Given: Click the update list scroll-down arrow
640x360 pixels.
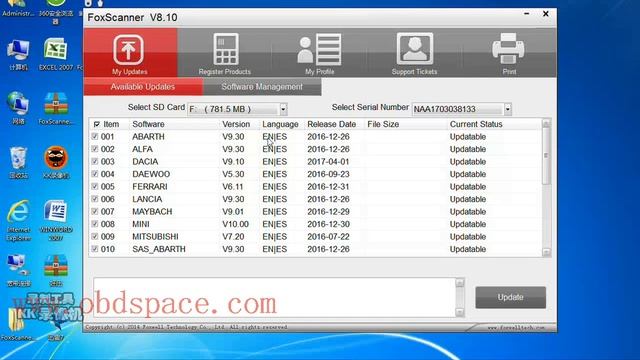Looking at the screenshot, I should (546, 252).
